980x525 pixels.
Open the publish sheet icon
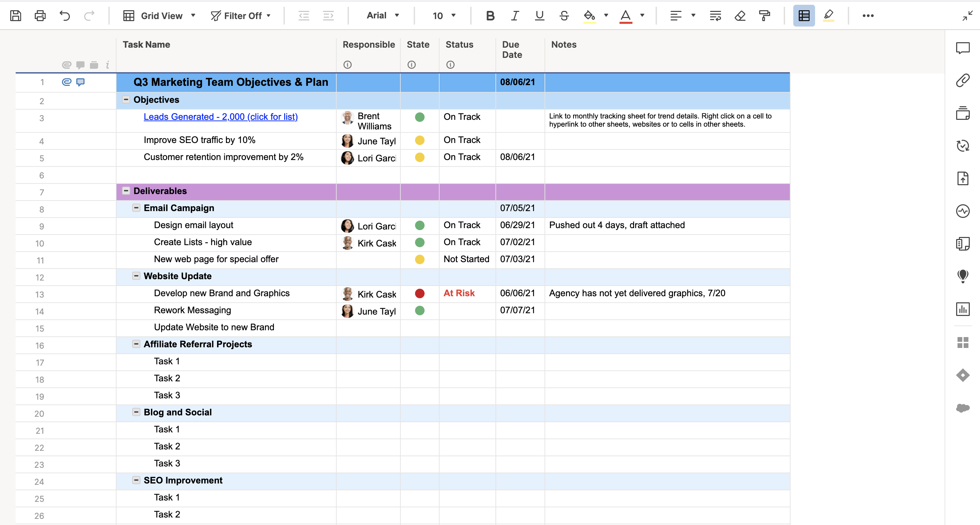[x=963, y=178]
